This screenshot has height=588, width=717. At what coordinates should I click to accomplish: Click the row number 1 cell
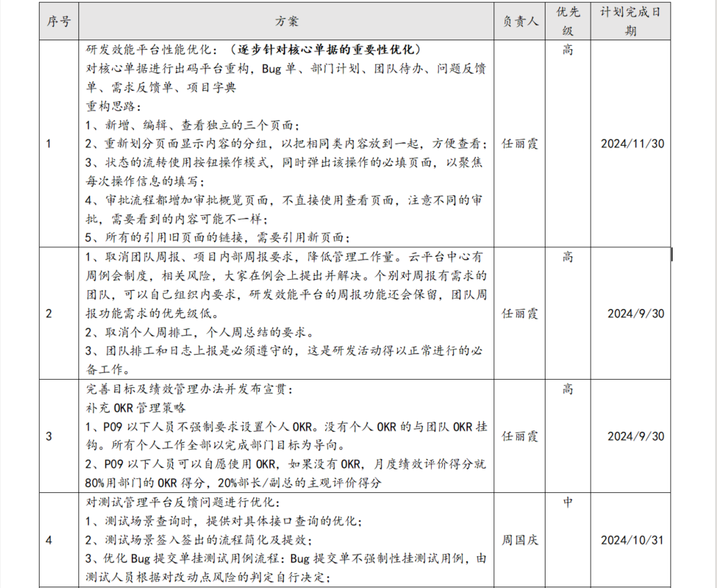48,144
